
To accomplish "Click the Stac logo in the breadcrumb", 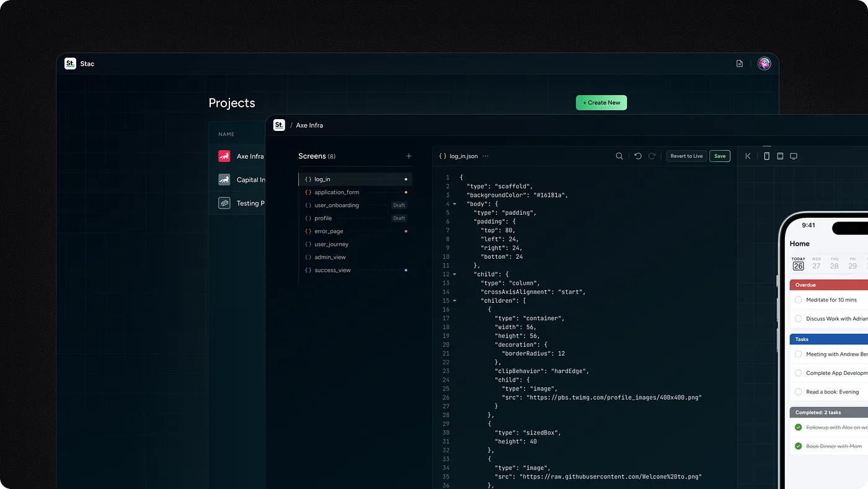I will pyautogui.click(x=278, y=125).
